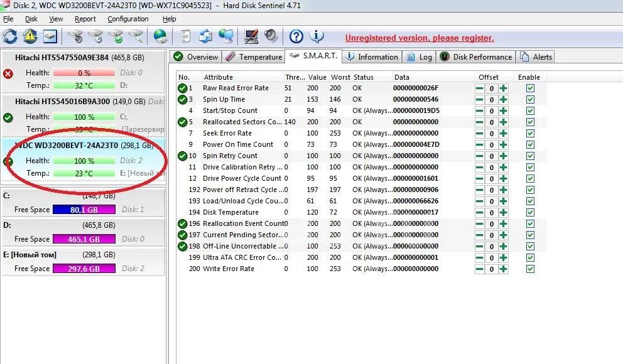623x364 pixels.
Task: Switch to the Log tab
Action: coord(419,56)
